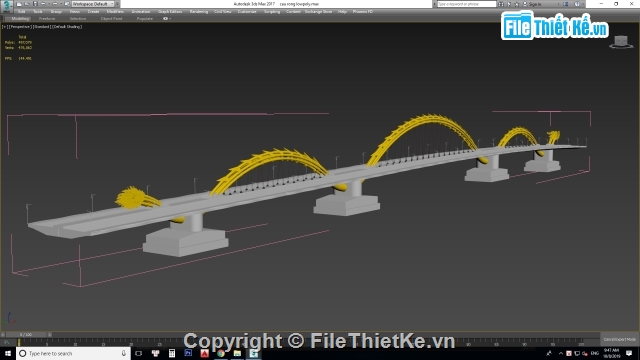Click the time slider left arrow
640x360 pixels.
[x=3, y=335]
